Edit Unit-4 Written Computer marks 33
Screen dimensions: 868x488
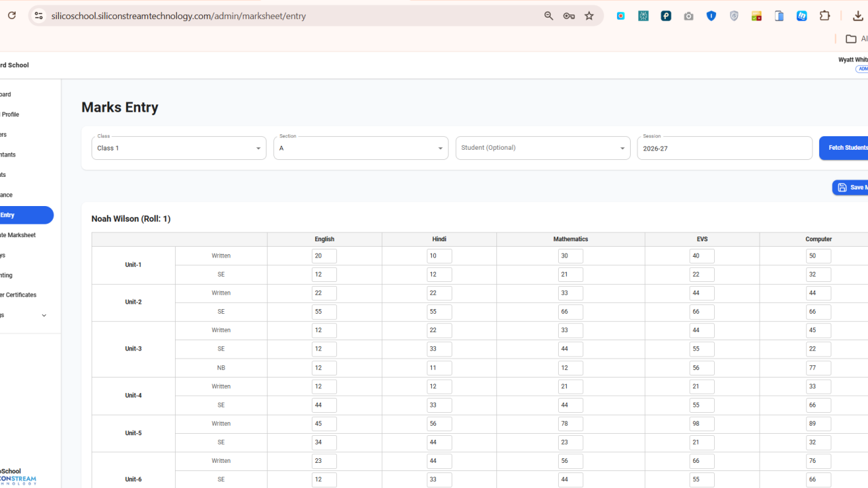pyautogui.click(x=818, y=386)
